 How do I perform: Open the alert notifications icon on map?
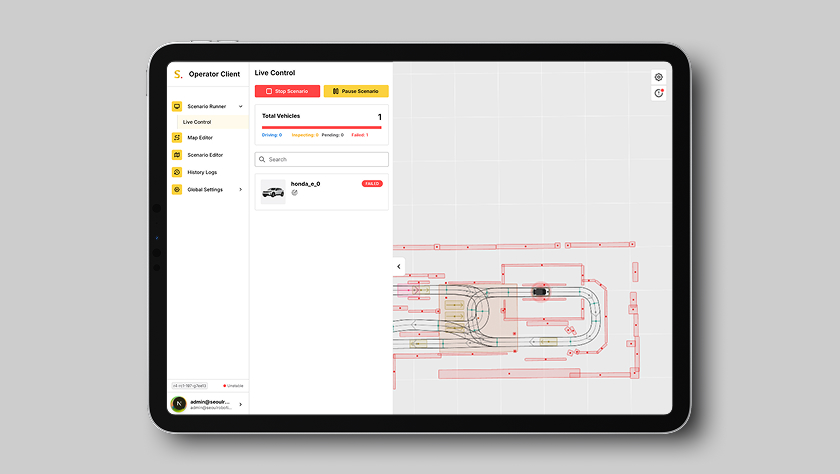(x=658, y=93)
